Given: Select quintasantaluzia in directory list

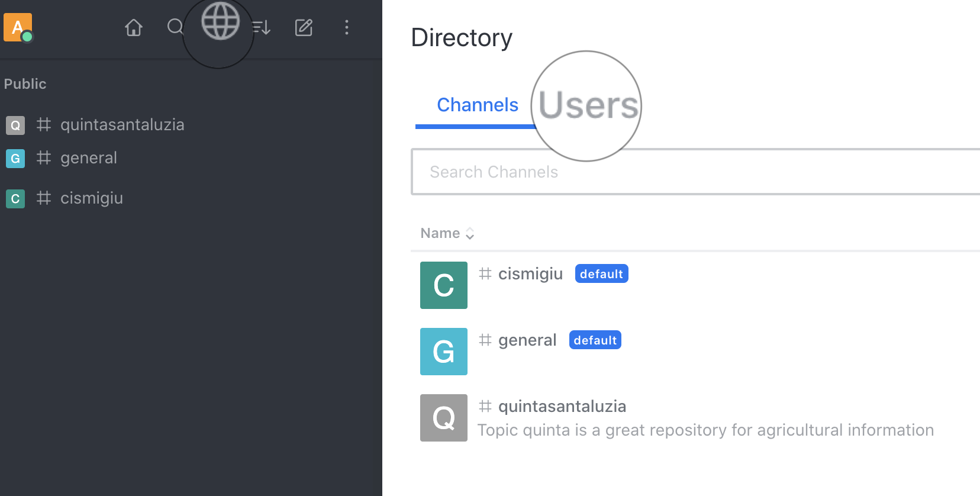Looking at the screenshot, I should (x=562, y=407).
